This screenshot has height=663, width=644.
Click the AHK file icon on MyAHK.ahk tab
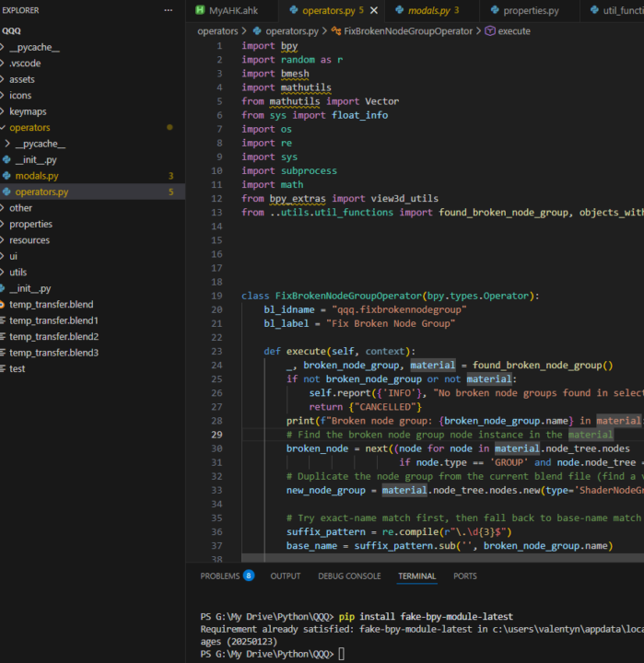point(200,10)
